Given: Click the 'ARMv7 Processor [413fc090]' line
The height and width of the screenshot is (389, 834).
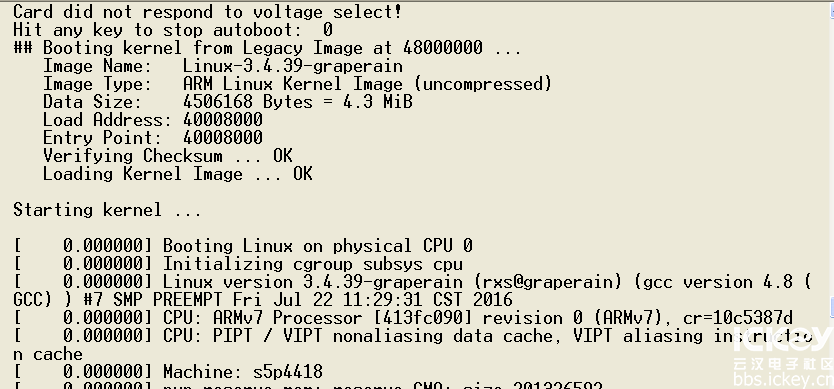Looking at the screenshot, I should point(403,318).
